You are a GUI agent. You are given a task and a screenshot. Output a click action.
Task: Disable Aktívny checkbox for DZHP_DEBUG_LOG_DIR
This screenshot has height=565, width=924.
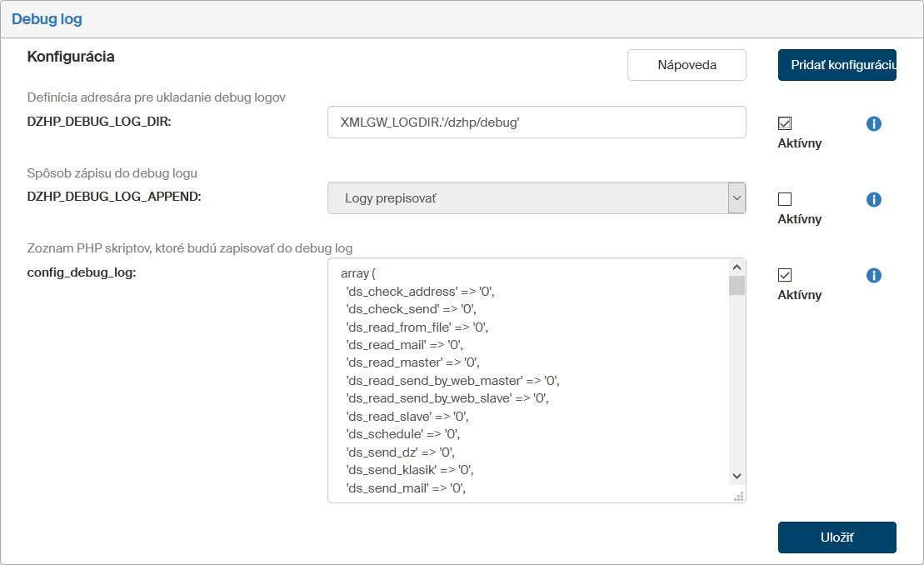point(784,123)
